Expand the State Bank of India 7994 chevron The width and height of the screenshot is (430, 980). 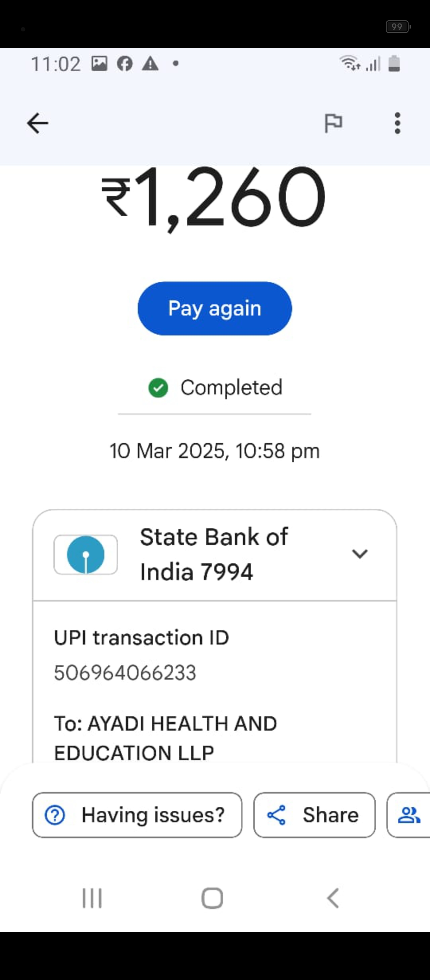[x=360, y=554]
